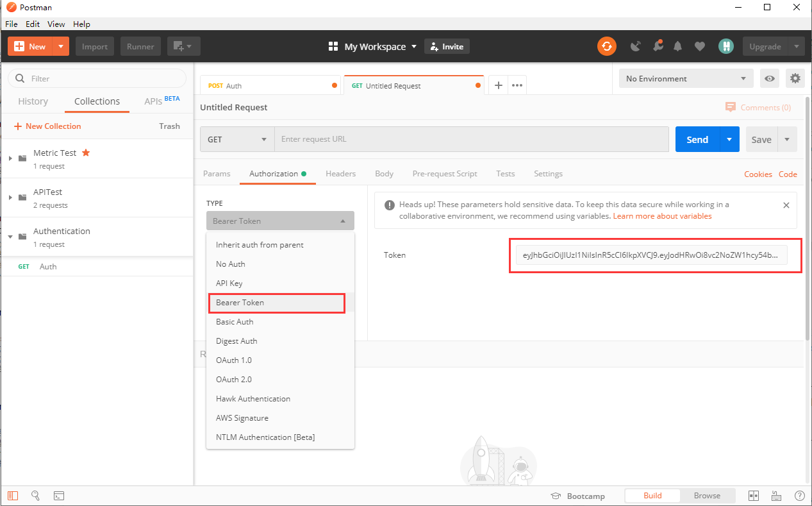This screenshot has width=812, height=506.
Task: Select Basic Auth from type list
Action: pyautogui.click(x=235, y=322)
